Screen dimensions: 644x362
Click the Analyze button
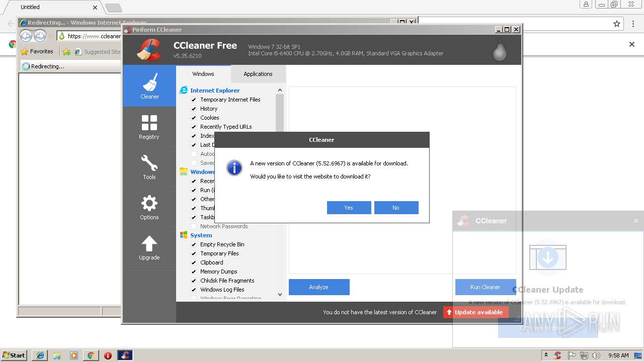(319, 287)
